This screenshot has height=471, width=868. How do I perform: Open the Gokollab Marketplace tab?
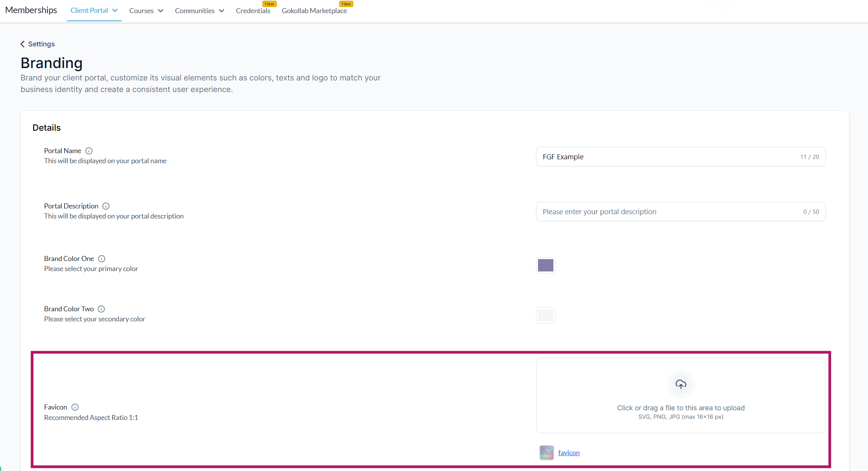click(314, 11)
